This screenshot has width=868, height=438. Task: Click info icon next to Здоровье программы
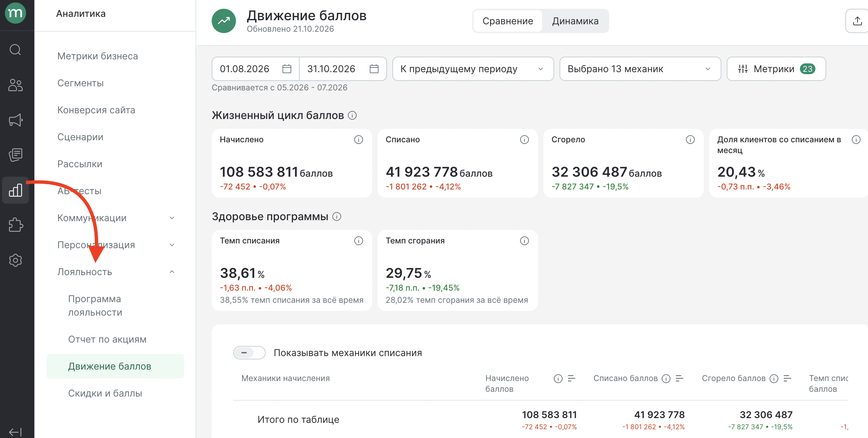click(x=337, y=216)
